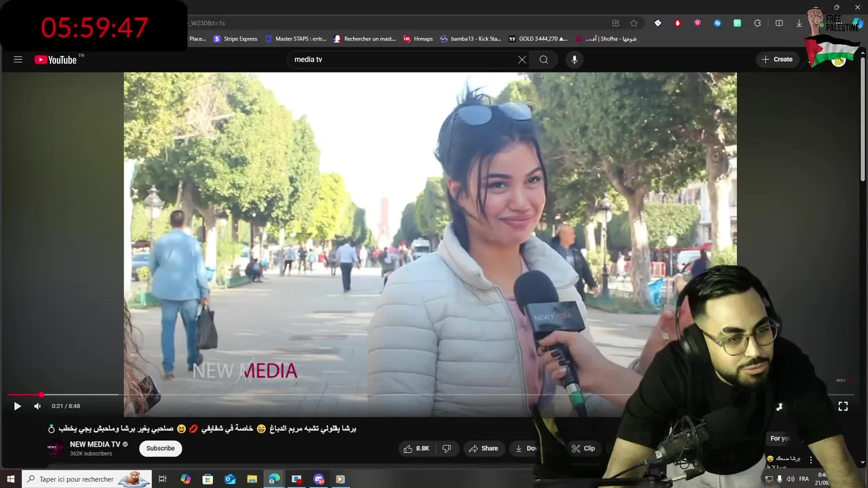Open the 'Rechercher un mast...' bookmark

tap(364, 39)
